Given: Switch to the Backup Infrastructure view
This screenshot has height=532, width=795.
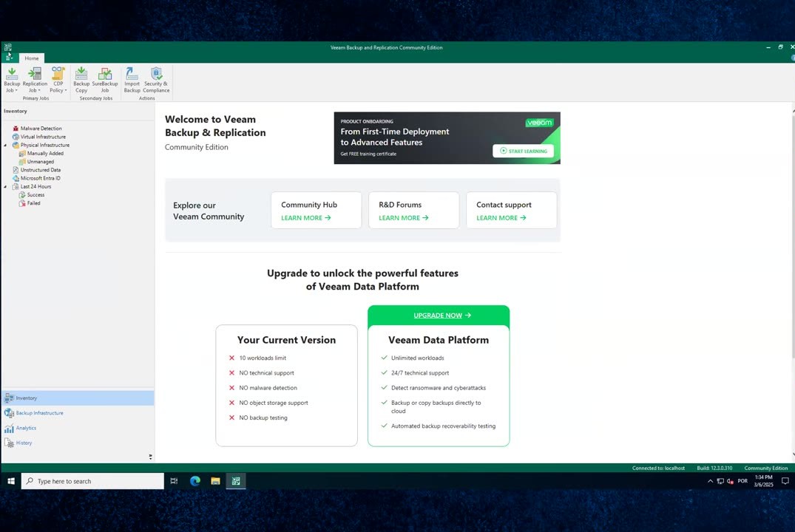Looking at the screenshot, I should [x=78, y=413].
